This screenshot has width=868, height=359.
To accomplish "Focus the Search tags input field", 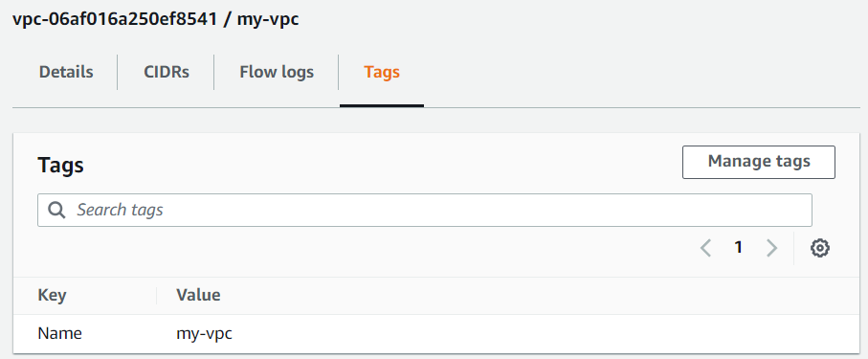I will pos(425,210).
